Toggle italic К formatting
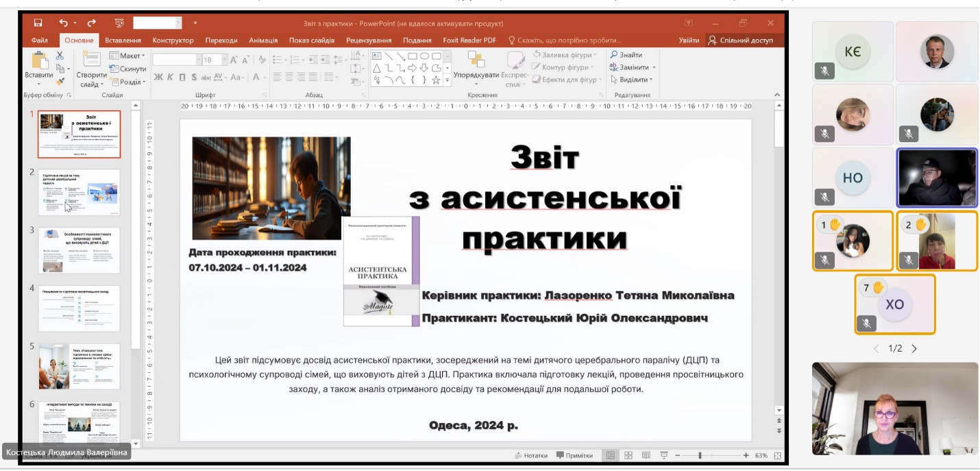The image size is (980, 471). point(171,77)
